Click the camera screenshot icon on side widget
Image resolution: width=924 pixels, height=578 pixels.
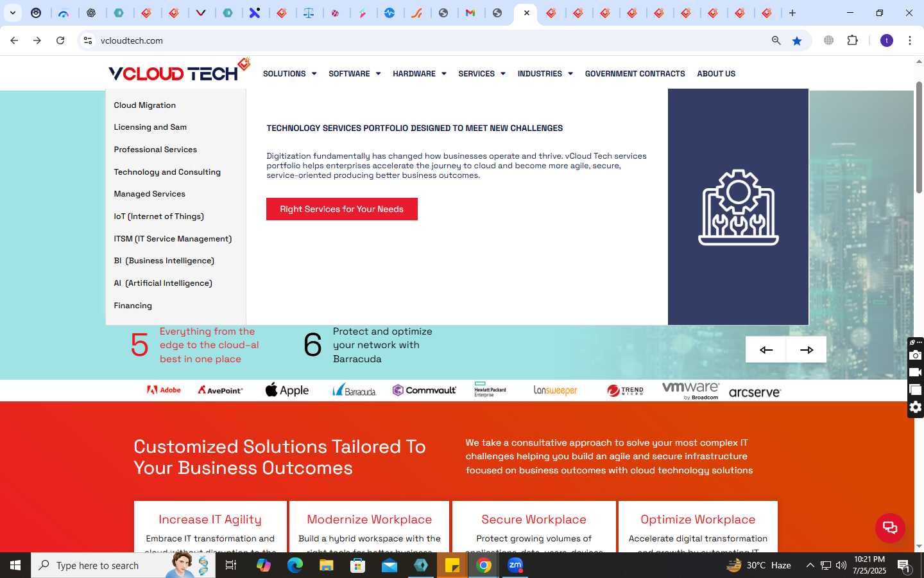tap(916, 355)
